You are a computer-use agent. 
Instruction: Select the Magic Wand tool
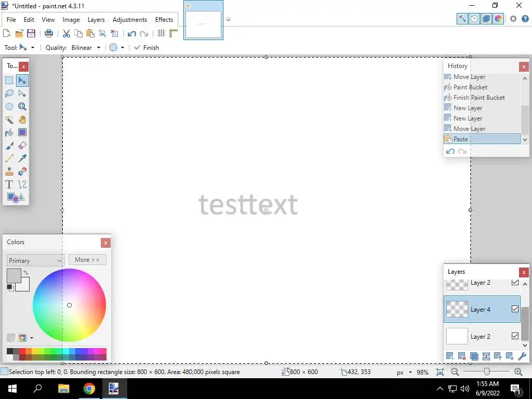pos(9,119)
